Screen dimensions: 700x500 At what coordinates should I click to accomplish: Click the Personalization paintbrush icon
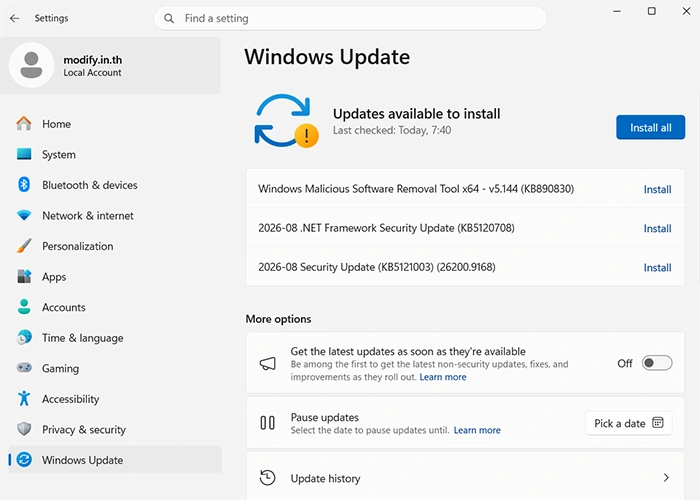tap(24, 246)
